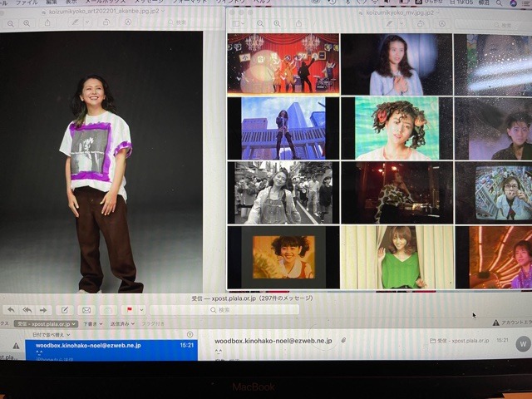The height and width of the screenshot is (399, 532).
Task: Forward the selected mail message
Action: 43,310
